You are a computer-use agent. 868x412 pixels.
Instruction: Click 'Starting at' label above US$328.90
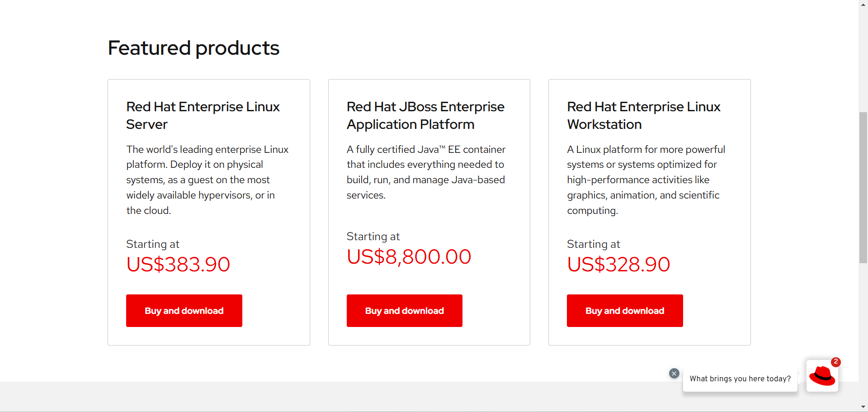[x=594, y=244]
